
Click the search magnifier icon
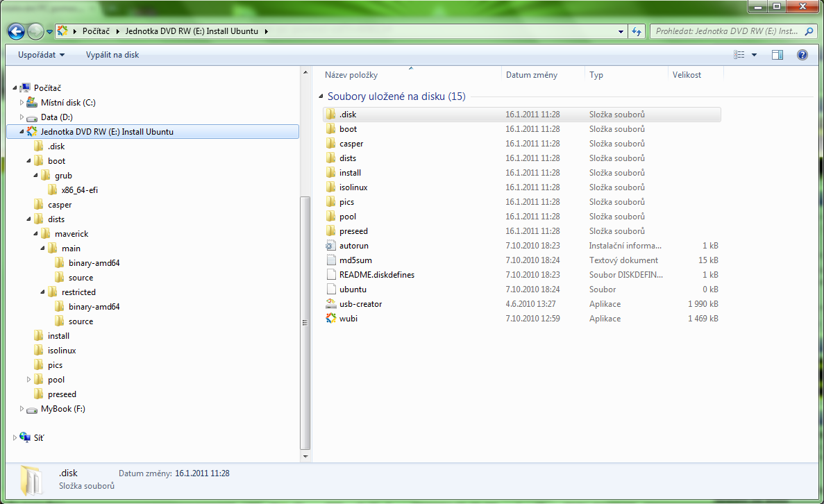(x=809, y=31)
